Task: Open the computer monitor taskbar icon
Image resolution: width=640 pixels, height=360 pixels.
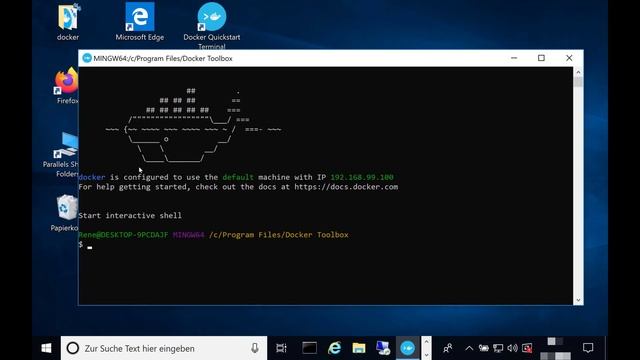Action: (383, 348)
